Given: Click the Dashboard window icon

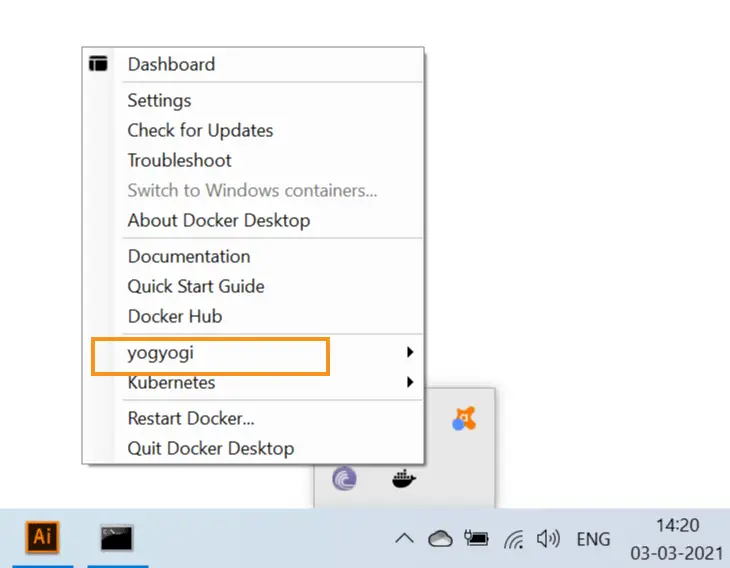Looking at the screenshot, I should point(98,64).
